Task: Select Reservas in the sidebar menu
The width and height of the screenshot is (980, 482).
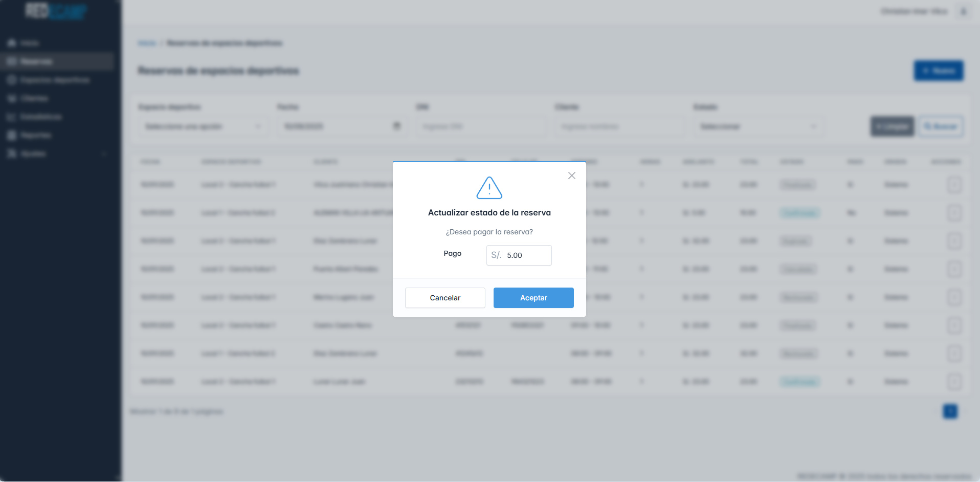Action: (36, 61)
